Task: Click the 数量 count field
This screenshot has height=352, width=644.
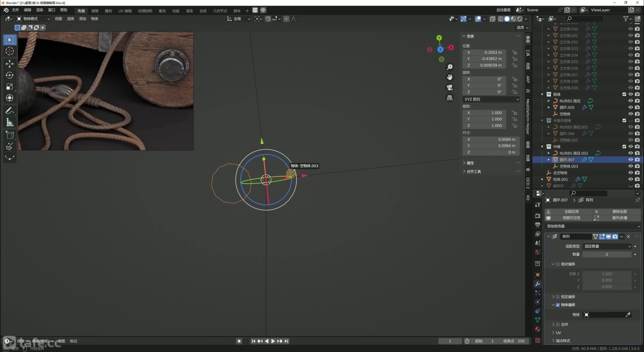Action: pos(607,254)
